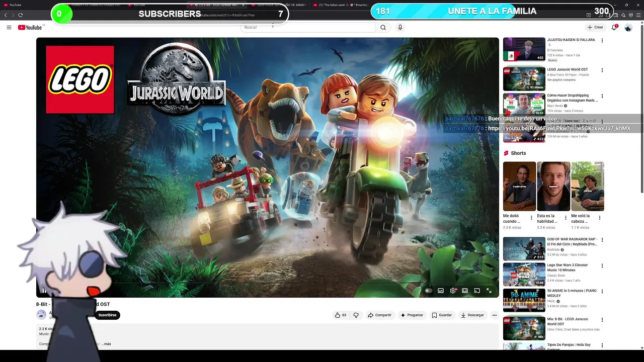The height and width of the screenshot is (362, 644).
Task: Toggle subtitles in the video player
Action: tap(441, 291)
